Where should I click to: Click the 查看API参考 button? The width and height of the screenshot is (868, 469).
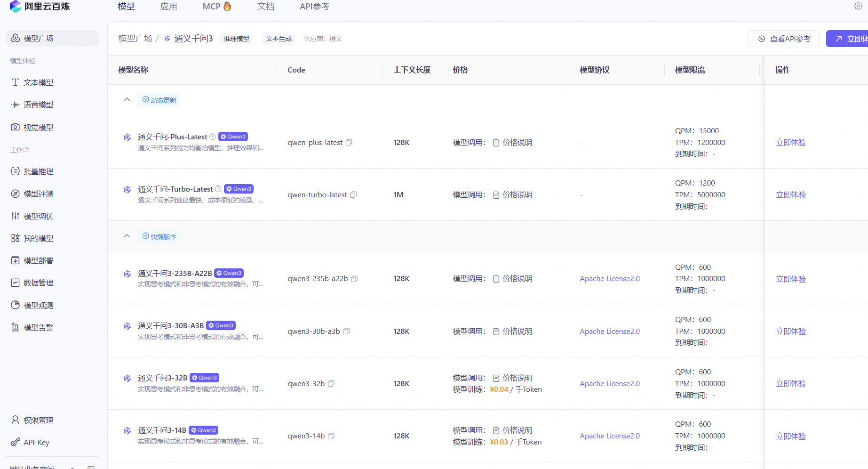click(x=784, y=39)
